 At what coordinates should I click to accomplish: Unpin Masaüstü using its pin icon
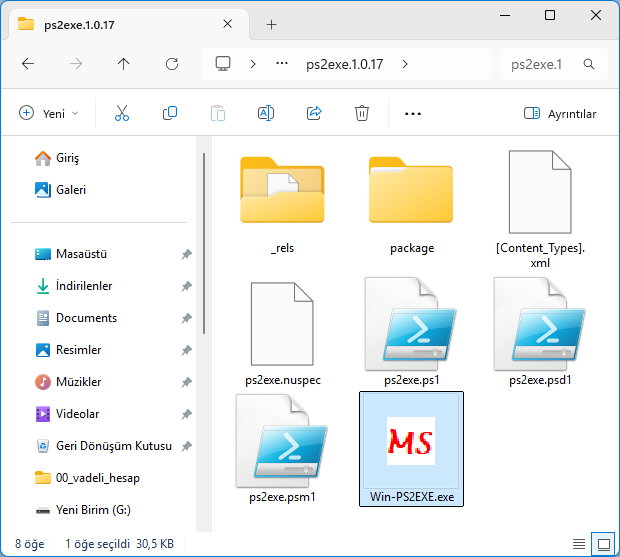(187, 254)
